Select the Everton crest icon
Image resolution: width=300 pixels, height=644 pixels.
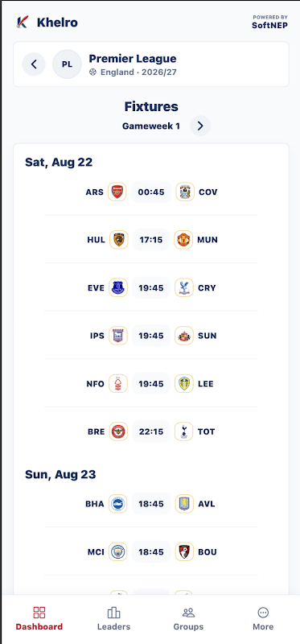tap(118, 288)
